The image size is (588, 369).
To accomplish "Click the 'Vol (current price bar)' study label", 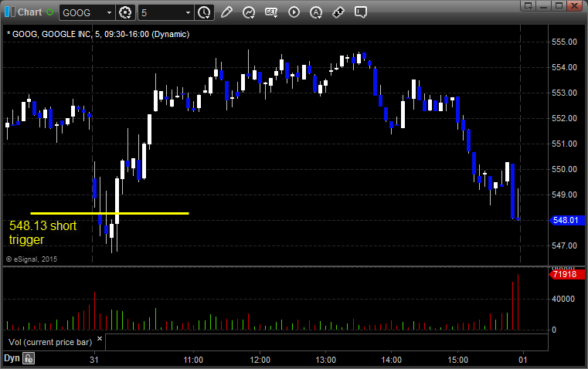I will click(x=50, y=342).
